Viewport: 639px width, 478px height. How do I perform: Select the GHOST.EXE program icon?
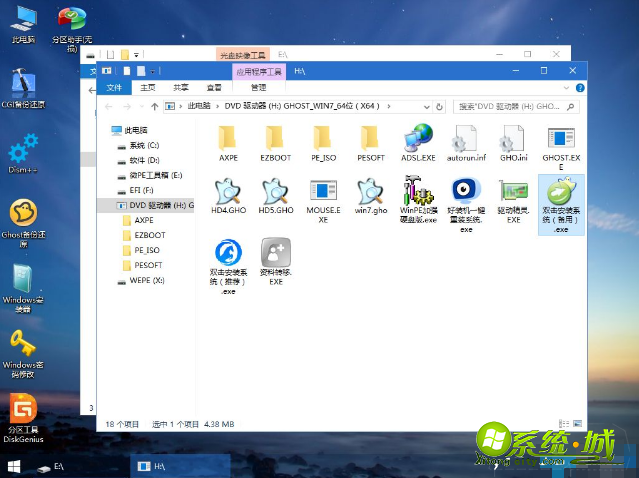click(561, 148)
